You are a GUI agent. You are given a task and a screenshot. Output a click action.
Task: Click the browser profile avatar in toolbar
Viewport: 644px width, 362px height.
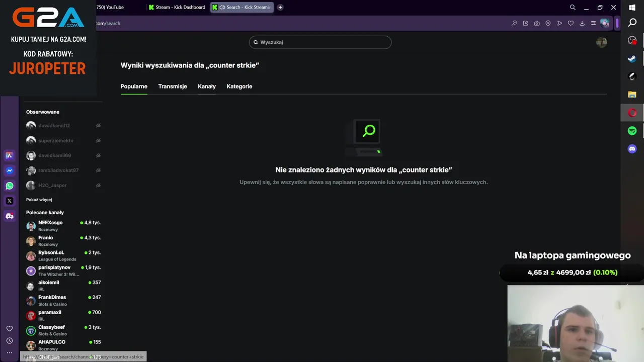pyautogui.click(x=605, y=23)
